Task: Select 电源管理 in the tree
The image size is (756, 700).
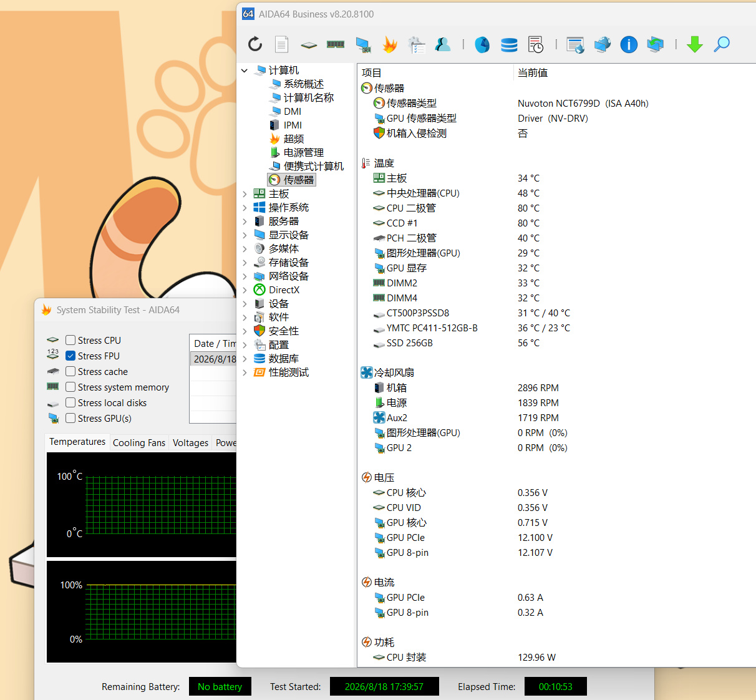Action: pos(304,152)
